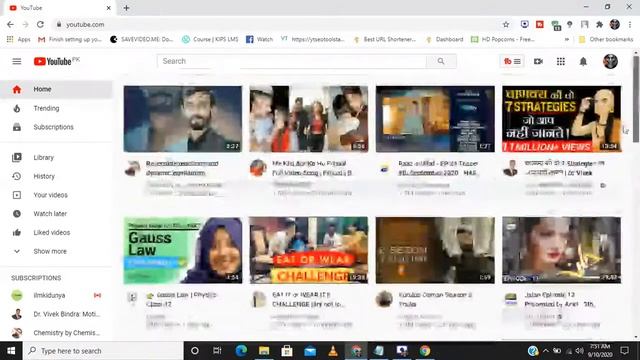Open the SAVEVIDEO.ME bookmark
This screenshot has height=360, width=640.
(142, 39)
